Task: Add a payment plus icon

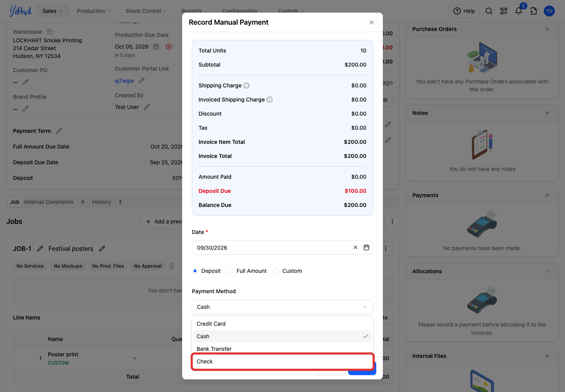Action: pos(547,195)
